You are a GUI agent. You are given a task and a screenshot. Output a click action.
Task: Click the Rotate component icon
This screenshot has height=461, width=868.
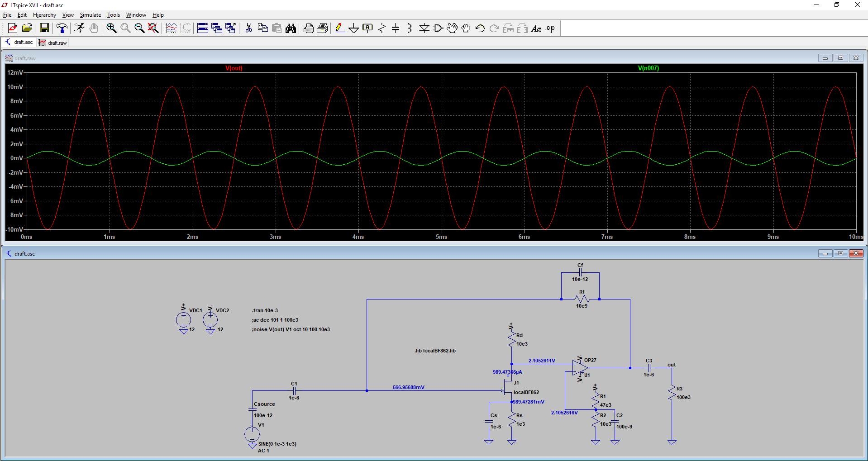(x=508, y=28)
